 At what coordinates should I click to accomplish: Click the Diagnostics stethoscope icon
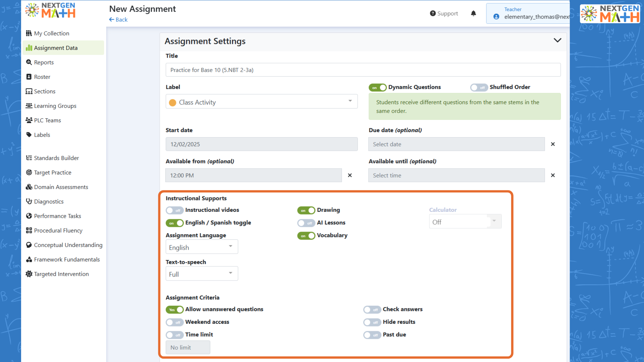coord(29,201)
